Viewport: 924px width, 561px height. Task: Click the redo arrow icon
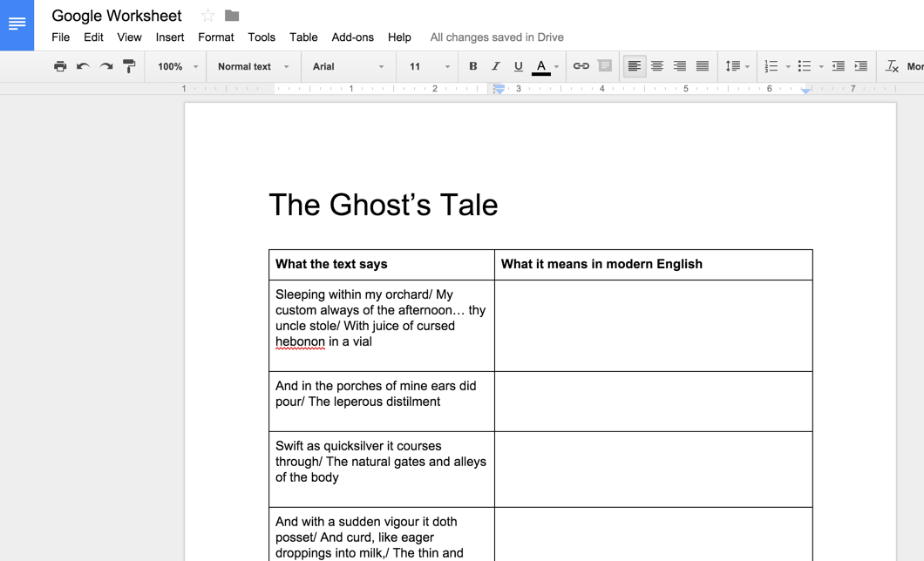click(x=106, y=66)
